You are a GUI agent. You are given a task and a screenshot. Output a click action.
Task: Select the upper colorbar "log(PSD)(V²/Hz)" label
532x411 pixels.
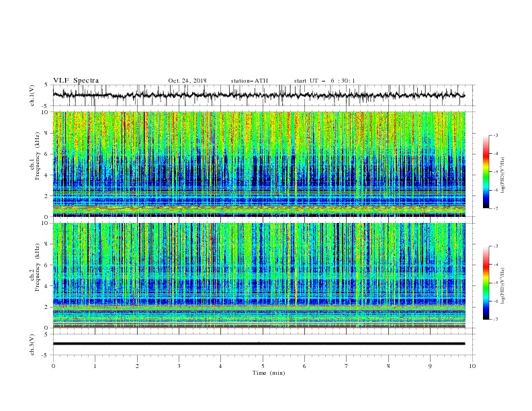(x=502, y=175)
